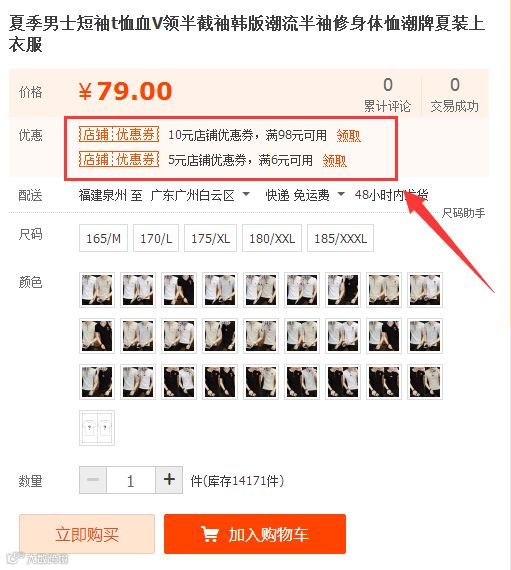The image size is (511, 570).
Task: Click the shopping cart icon on orange button
Action: (x=210, y=534)
